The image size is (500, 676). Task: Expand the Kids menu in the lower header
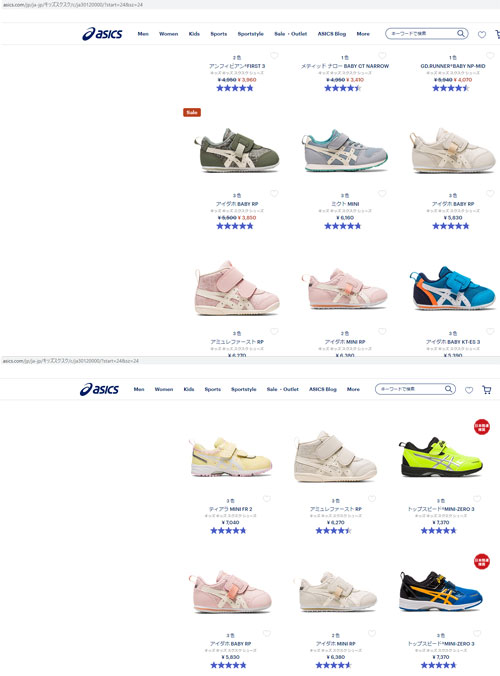pyautogui.click(x=189, y=389)
